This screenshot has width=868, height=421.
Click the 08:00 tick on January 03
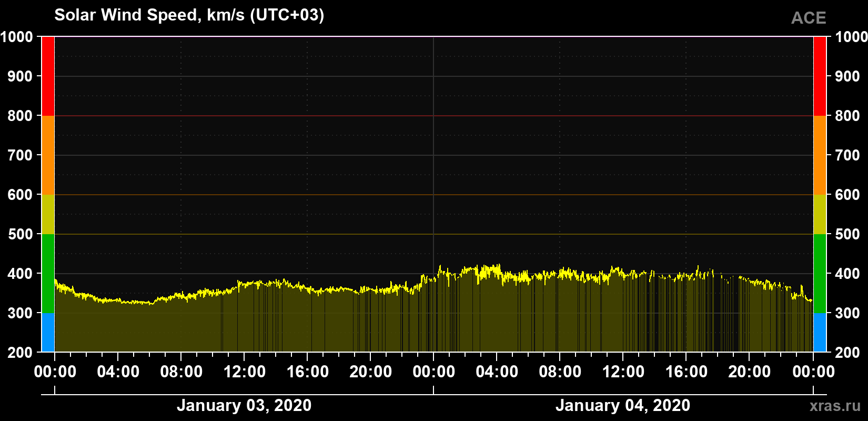pyautogui.click(x=181, y=372)
